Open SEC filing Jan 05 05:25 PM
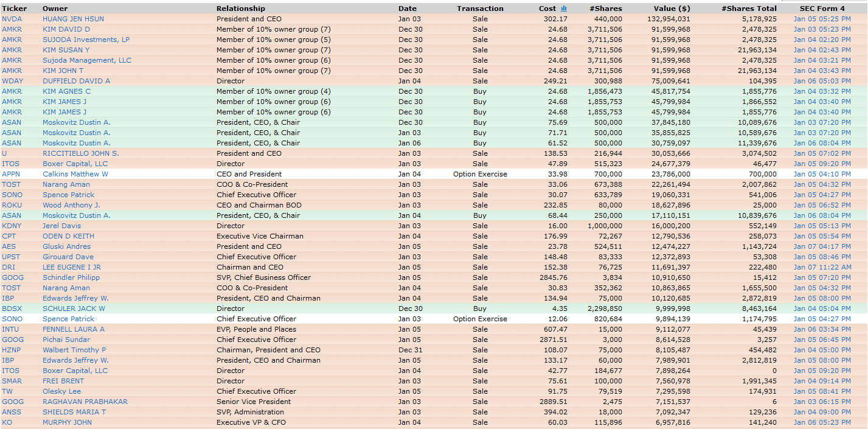This screenshot has height=429, width=868. [822, 19]
